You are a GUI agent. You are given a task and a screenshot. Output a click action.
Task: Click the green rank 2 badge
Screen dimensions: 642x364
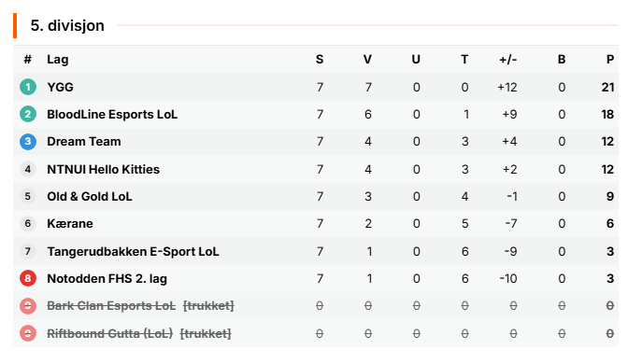coord(28,114)
